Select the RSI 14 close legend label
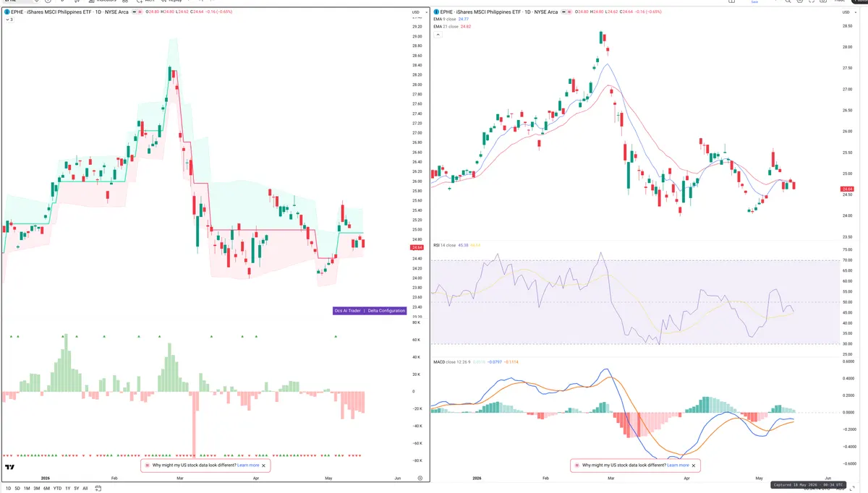The image size is (868, 493). pyautogui.click(x=444, y=245)
